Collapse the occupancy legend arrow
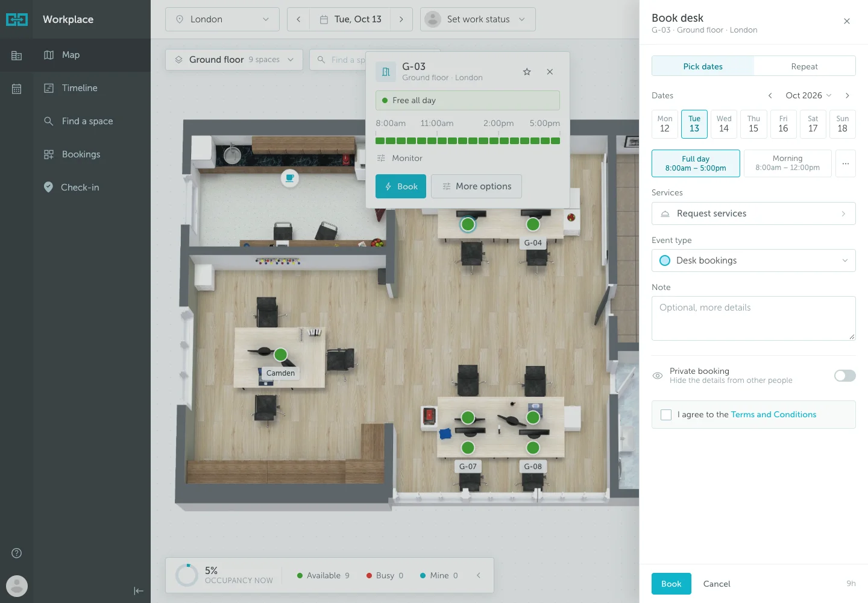Viewport: 868px width, 603px height. (479, 575)
